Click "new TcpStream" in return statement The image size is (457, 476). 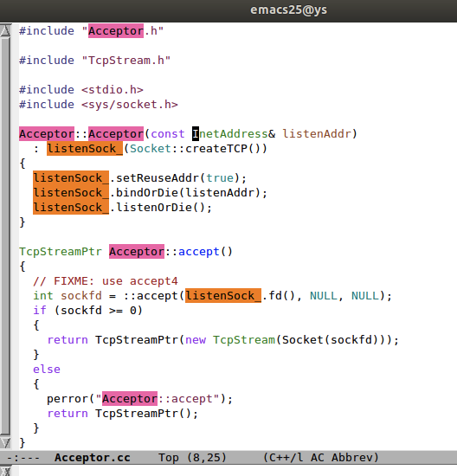[x=230, y=340]
